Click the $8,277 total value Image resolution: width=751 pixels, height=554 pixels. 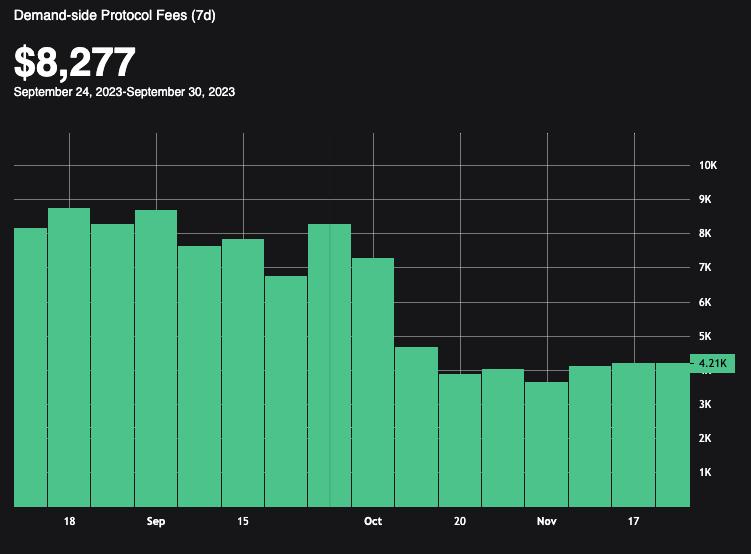click(x=75, y=62)
